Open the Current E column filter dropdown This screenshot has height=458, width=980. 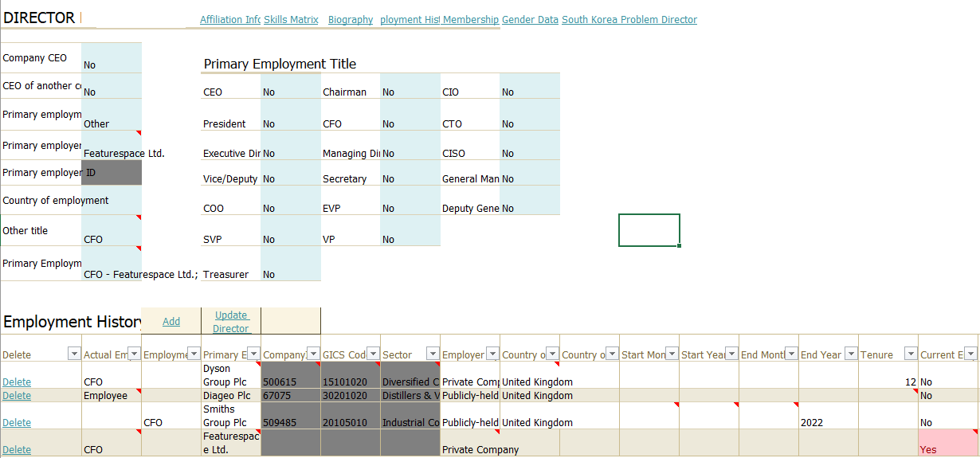click(x=971, y=354)
